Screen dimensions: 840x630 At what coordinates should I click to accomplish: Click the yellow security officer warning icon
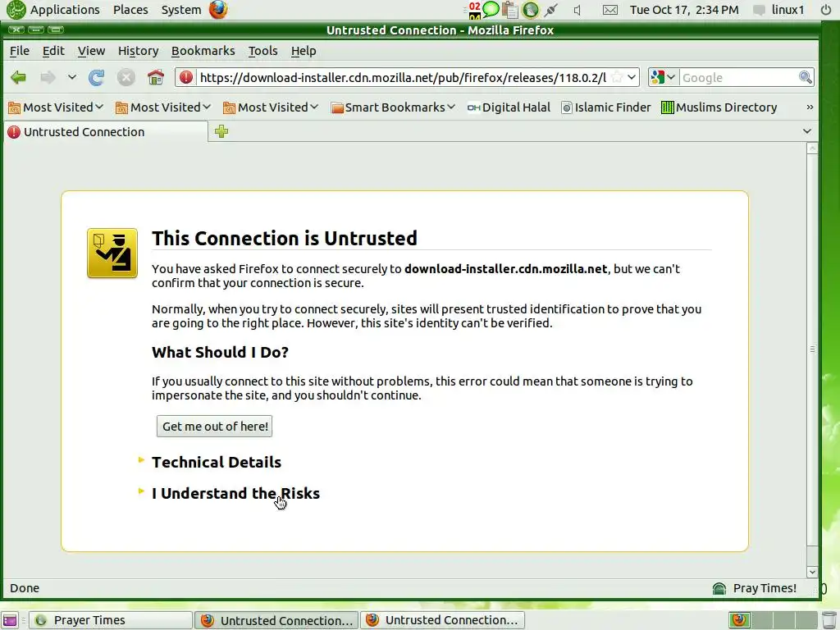coord(112,253)
